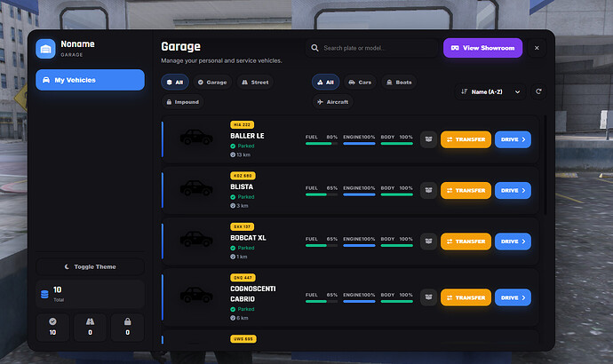Click the SXK 137 license plate badge
The width and height of the screenshot is (613, 364).
tap(242, 226)
